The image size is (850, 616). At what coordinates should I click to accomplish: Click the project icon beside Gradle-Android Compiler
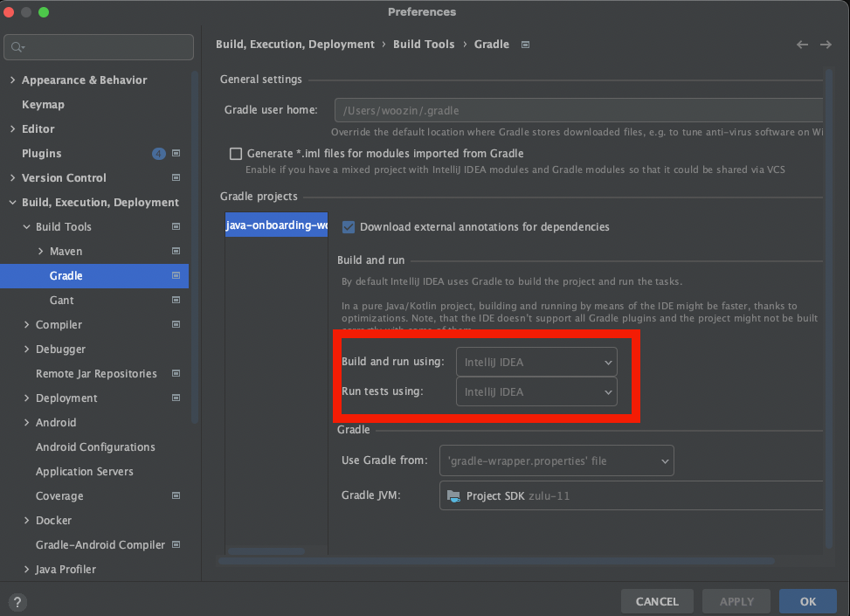pos(176,544)
